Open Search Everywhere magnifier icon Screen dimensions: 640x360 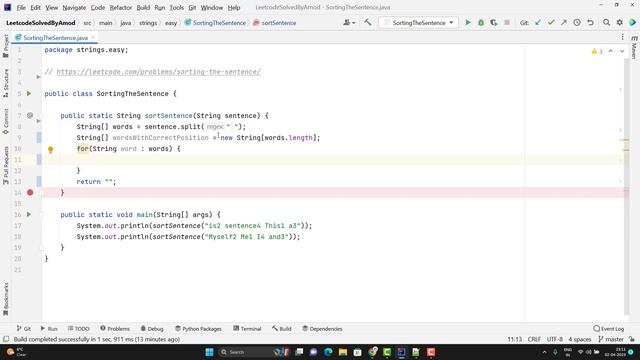click(607, 23)
